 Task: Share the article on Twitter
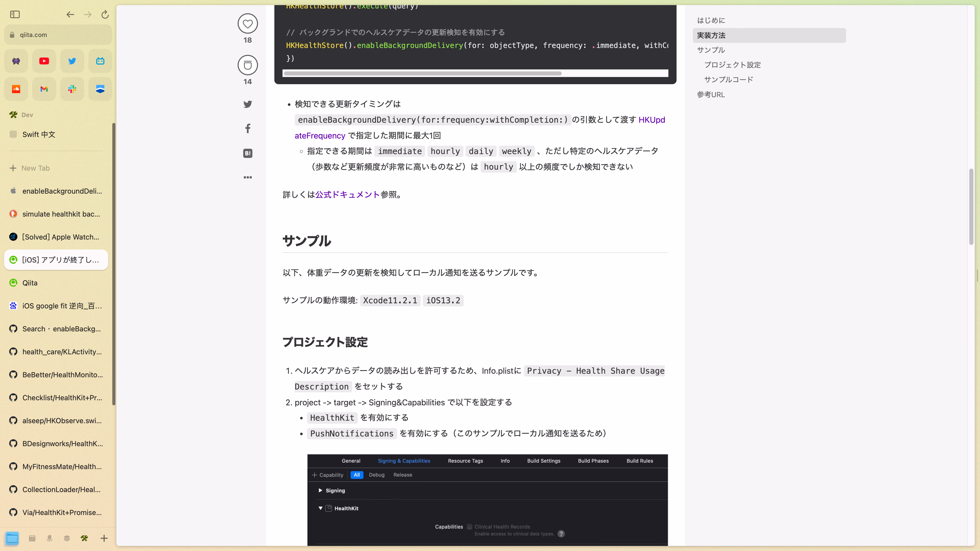coord(248,104)
